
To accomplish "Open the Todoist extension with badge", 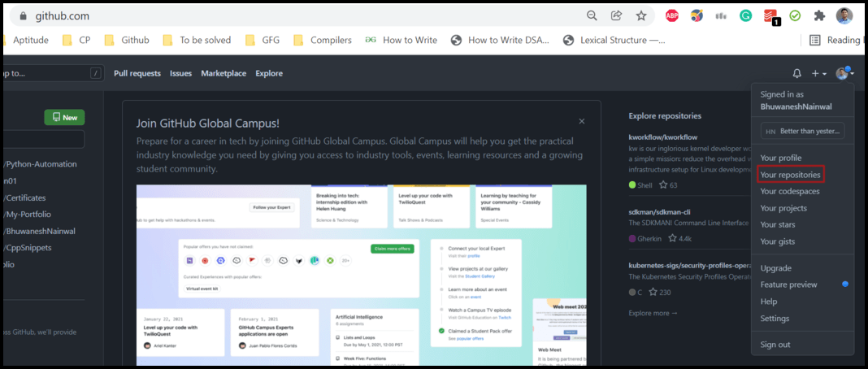I will tap(771, 17).
